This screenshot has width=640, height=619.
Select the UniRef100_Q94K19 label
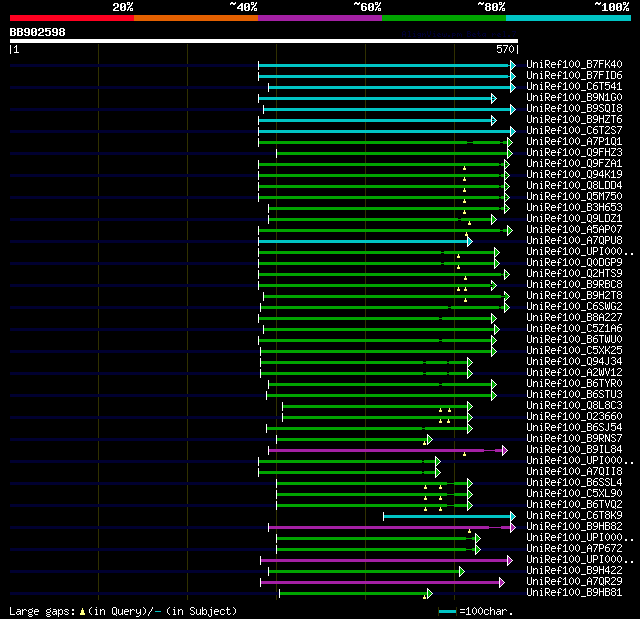coord(574,175)
